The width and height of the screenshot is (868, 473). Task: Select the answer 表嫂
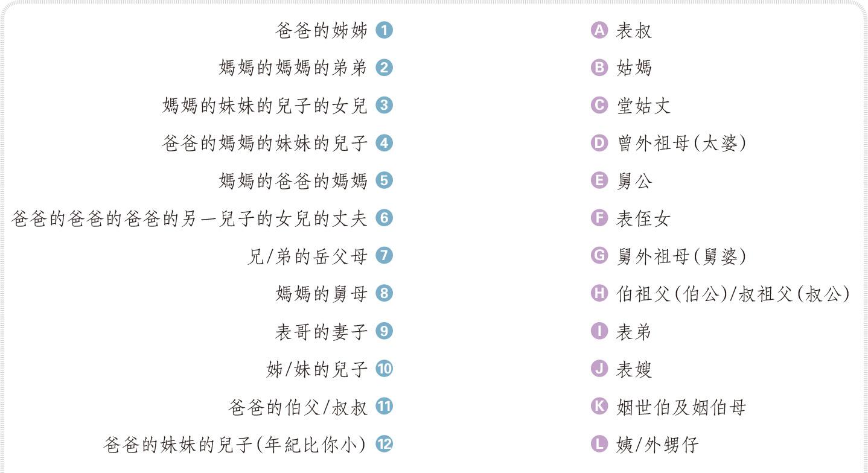[634, 369]
